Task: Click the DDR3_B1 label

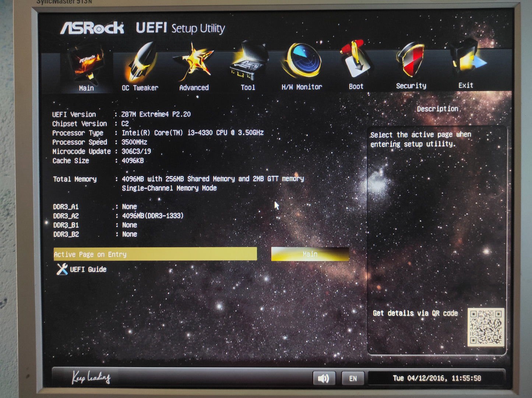Action: 66,225
